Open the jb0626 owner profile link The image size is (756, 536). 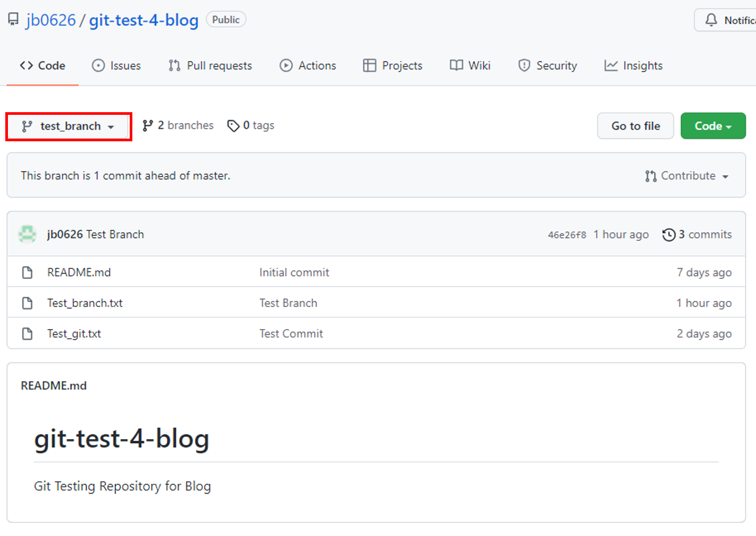51,20
